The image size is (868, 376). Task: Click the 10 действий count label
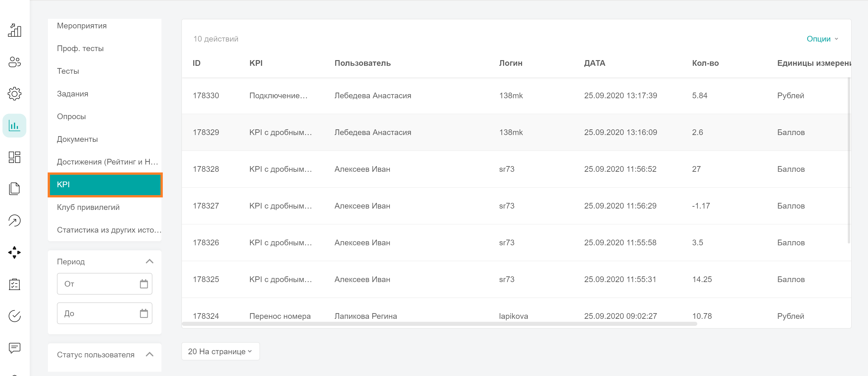coord(216,39)
